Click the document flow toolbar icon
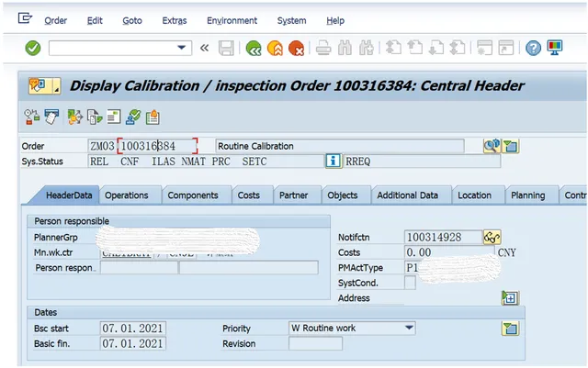 pos(95,117)
